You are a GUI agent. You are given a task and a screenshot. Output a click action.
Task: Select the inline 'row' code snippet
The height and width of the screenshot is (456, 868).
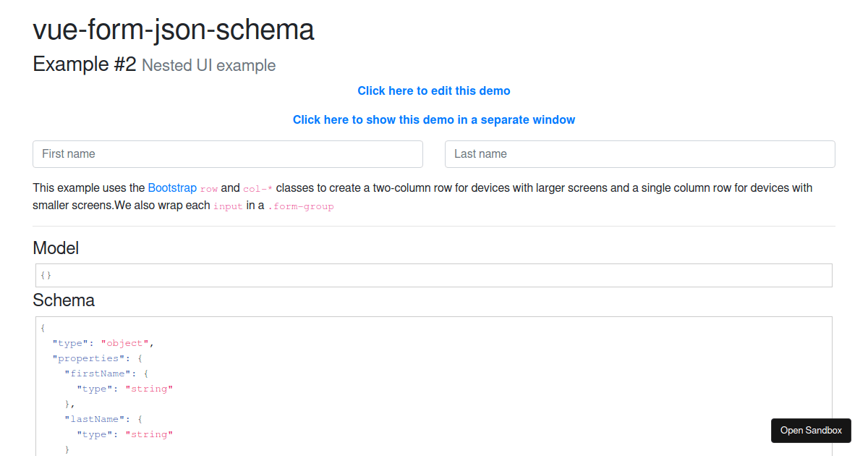(208, 188)
